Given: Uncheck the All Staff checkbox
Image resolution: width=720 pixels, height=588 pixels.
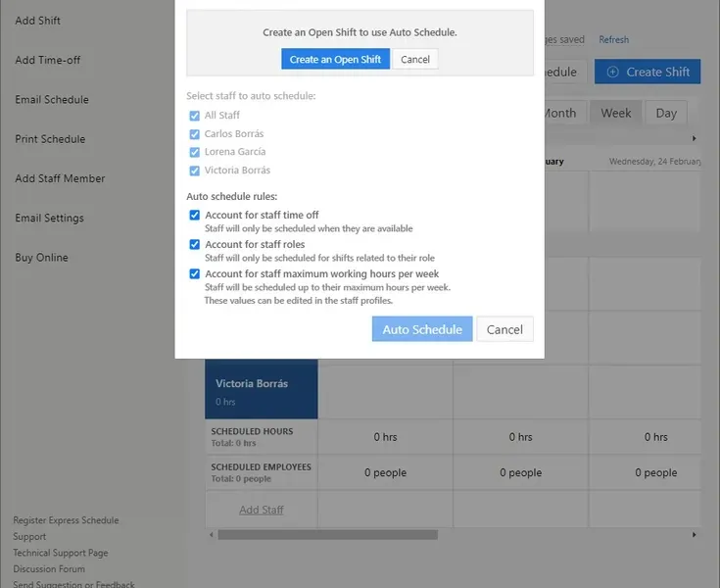Looking at the screenshot, I should tap(195, 116).
